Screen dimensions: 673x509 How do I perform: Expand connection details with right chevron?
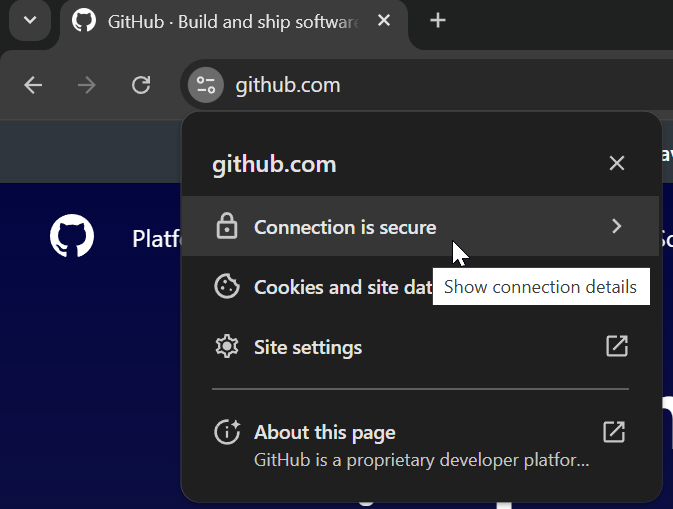pyautogui.click(x=617, y=226)
